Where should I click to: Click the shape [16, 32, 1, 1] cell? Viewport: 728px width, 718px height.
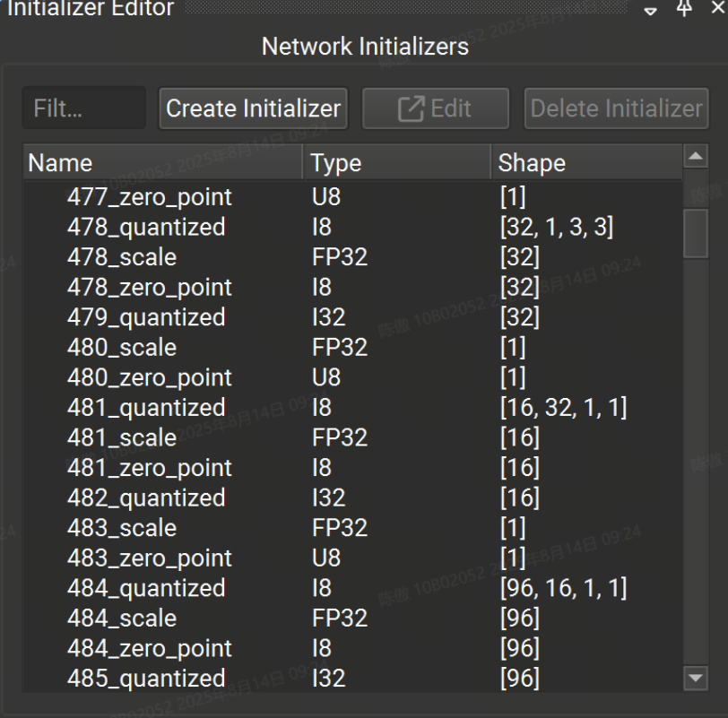[564, 408]
